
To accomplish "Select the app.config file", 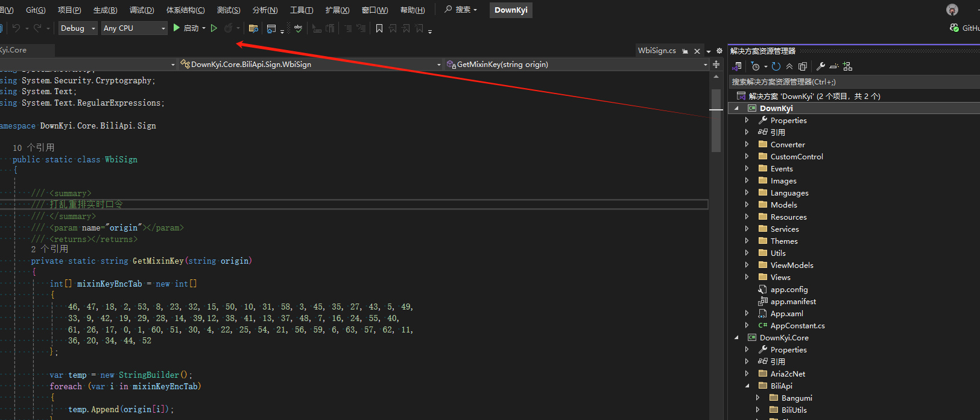I will 789,290.
